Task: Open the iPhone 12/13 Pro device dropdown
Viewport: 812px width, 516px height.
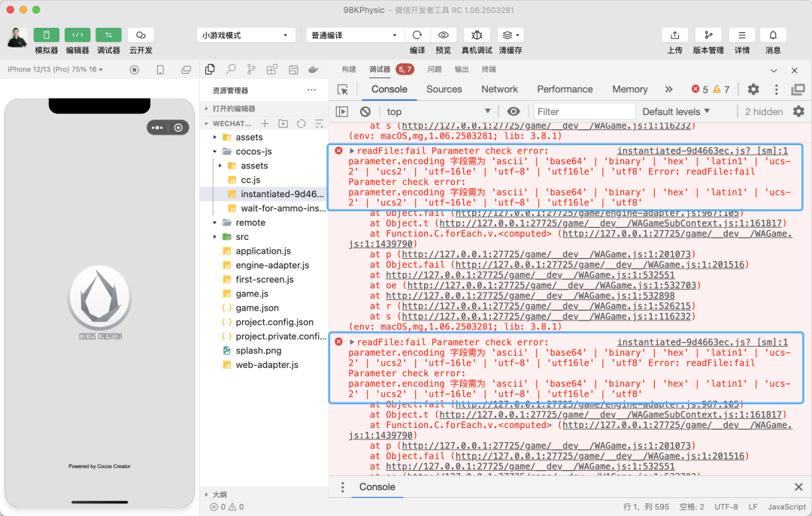Action: coord(55,69)
